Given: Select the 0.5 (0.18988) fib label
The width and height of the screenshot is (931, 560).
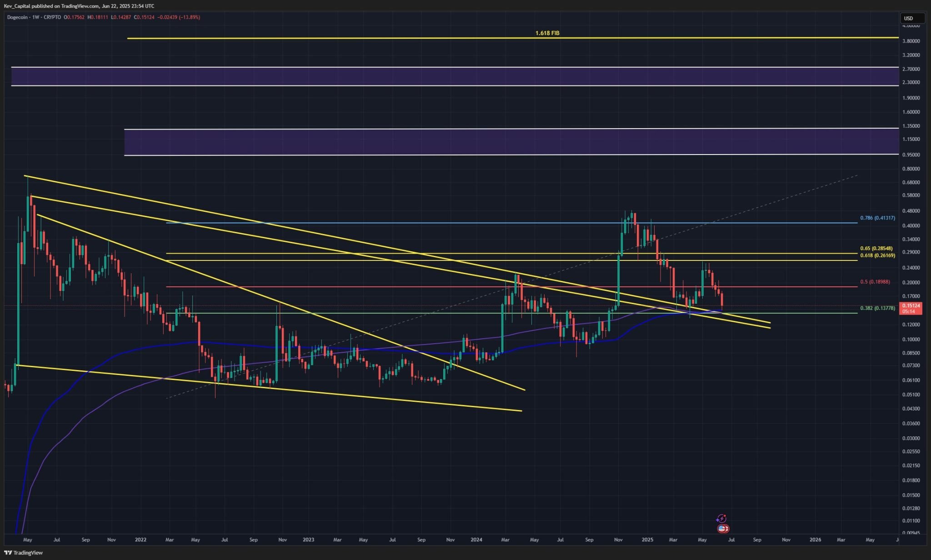Looking at the screenshot, I should (x=875, y=282).
